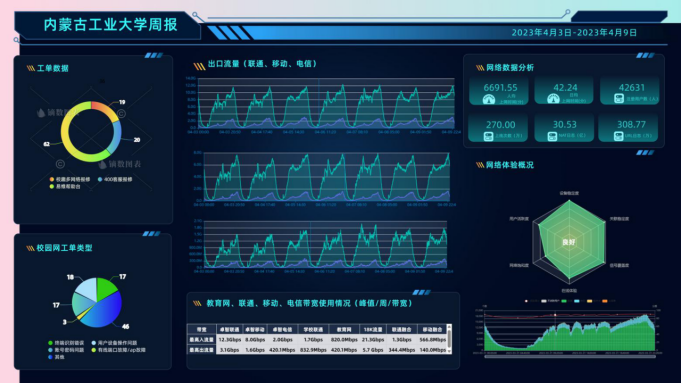Click the 内蒙古工业大学周报 title
681x384 pixels.
[x=110, y=25]
